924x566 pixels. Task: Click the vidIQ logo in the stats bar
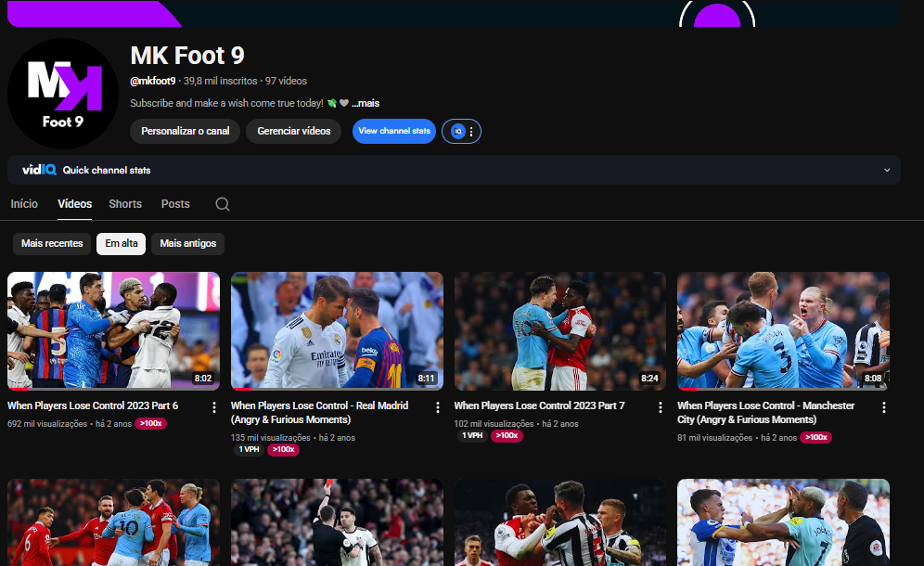tap(39, 170)
